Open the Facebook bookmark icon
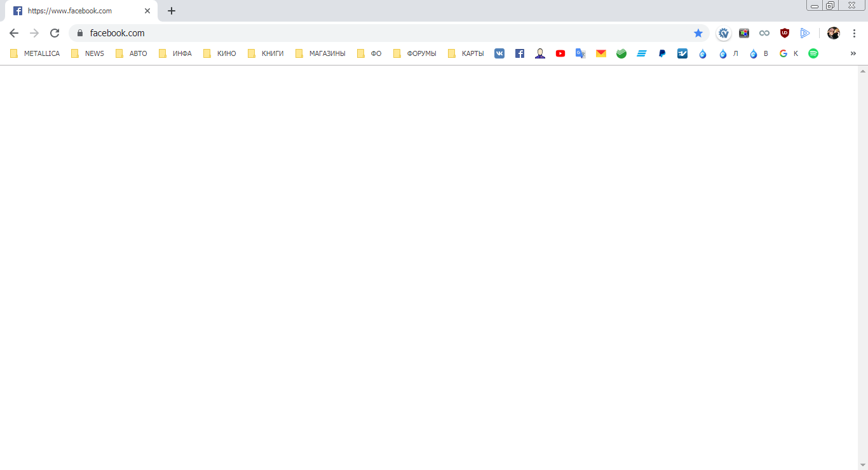The width and height of the screenshot is (868, 470). 520,53
